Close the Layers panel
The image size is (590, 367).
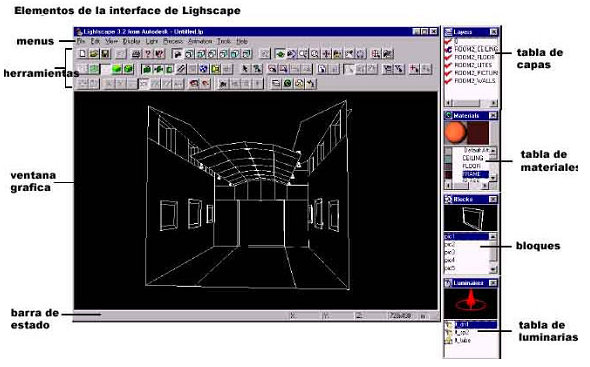click(x=493, y=32)
